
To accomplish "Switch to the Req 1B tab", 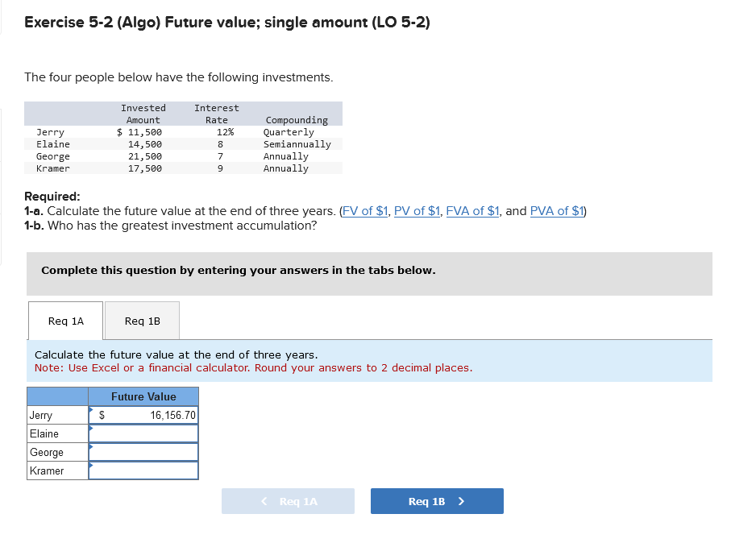I will tap(142, 320).
